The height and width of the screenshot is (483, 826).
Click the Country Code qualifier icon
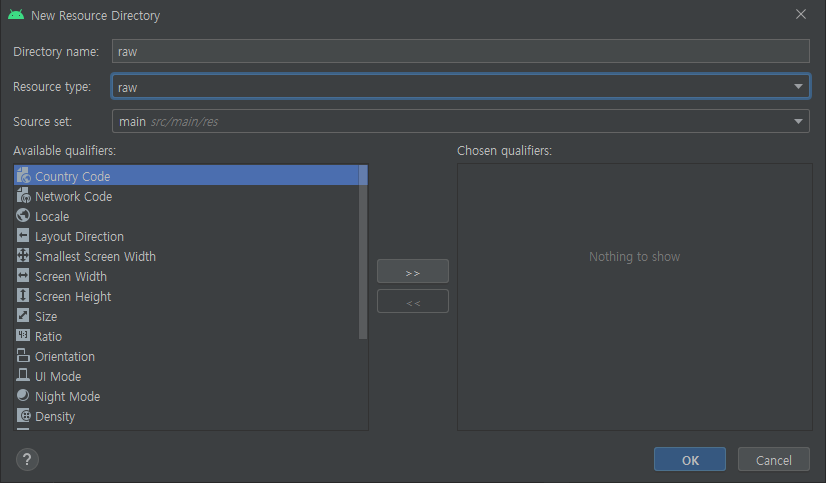point(23,175)
